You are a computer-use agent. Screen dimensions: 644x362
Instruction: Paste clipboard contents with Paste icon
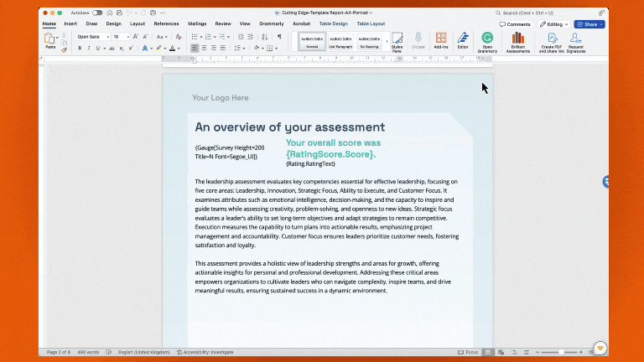tap(49, 40)
